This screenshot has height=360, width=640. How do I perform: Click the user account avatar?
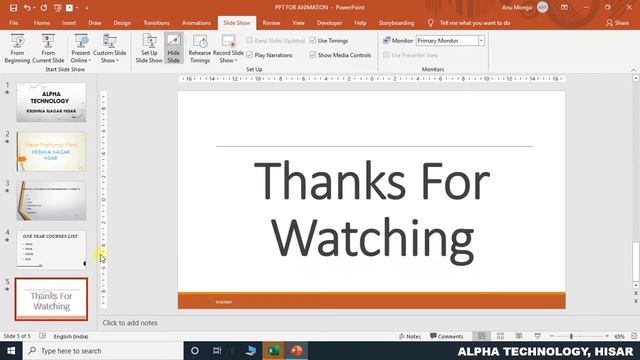(542, 7)
